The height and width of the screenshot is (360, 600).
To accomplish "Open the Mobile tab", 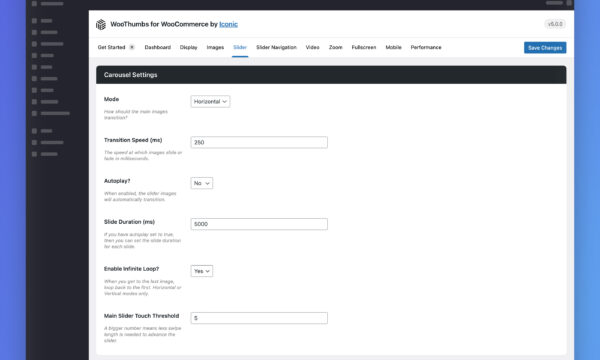I will (393, 47).
